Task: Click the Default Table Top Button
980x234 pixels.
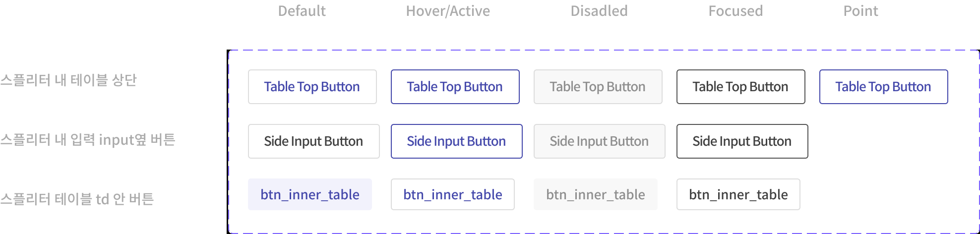Action: [312, 87]
